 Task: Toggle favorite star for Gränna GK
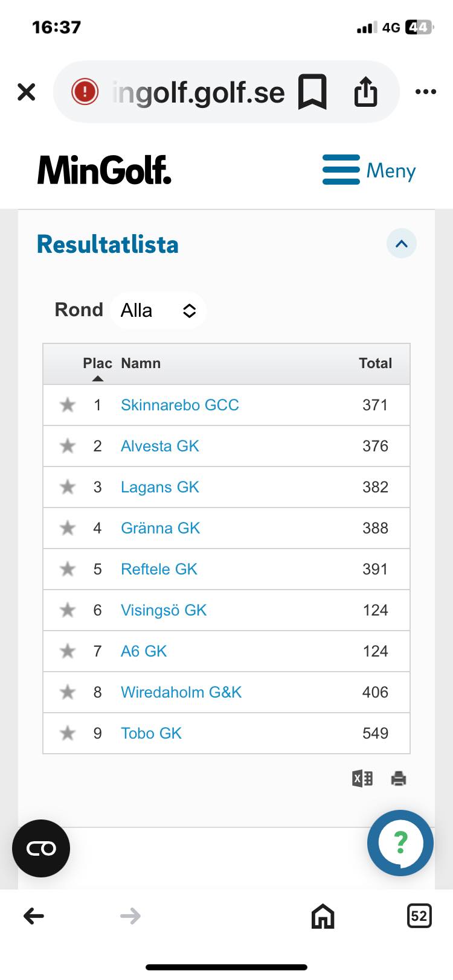[x=68, y=528]
